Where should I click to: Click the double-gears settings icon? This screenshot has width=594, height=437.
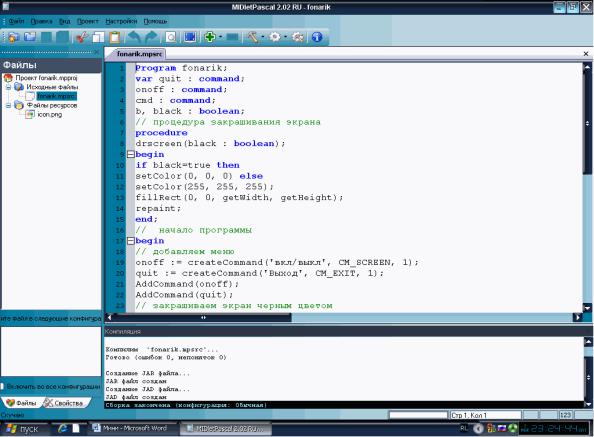pyautogui.click(x=298, y=37)
